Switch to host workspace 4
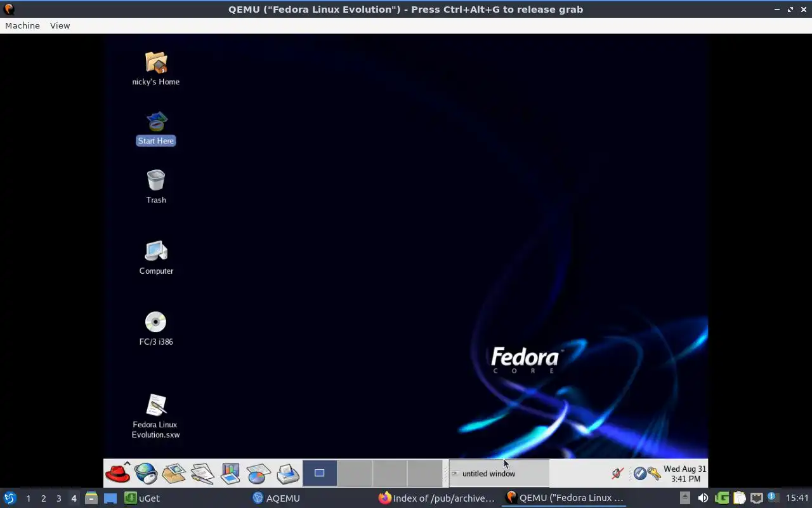The image size is (812, 508). [74, 498]
